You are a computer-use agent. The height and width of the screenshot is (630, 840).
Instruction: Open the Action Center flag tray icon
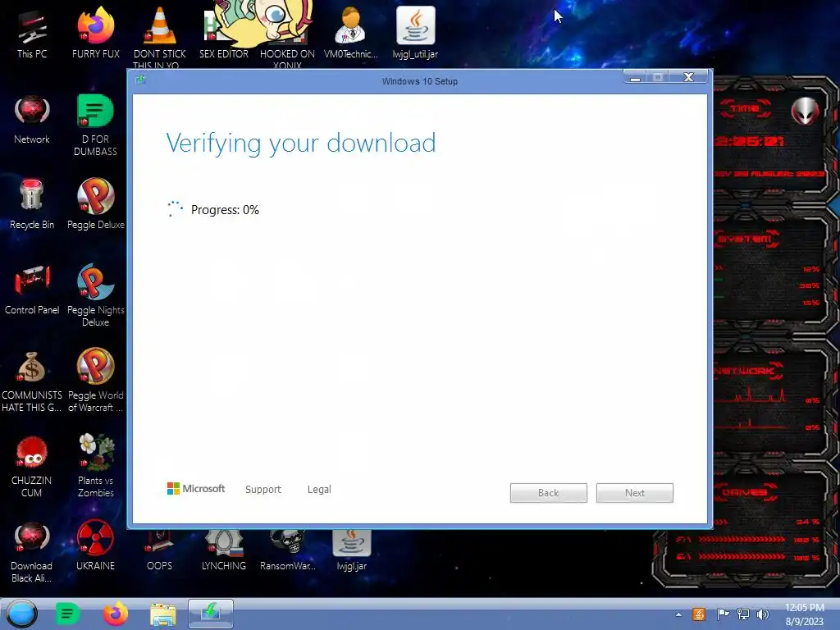[723, 614]
